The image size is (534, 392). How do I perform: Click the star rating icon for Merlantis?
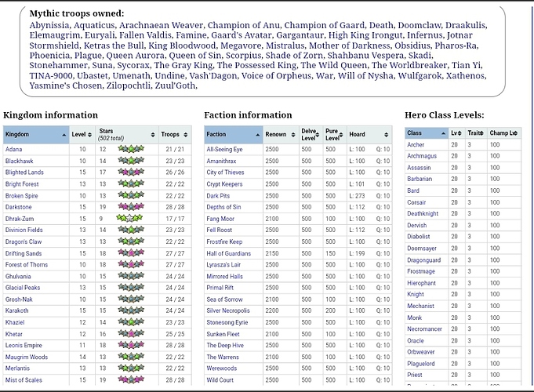[x=131, y=368]
